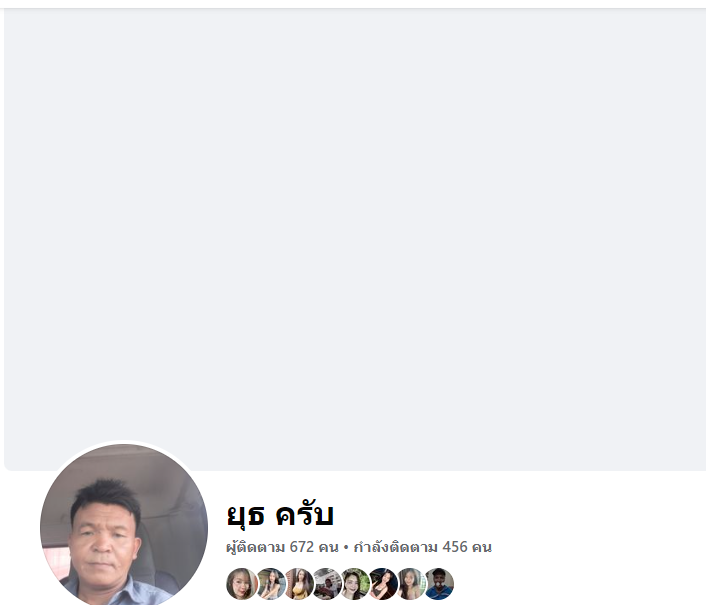The height and width of the screenshot is (605, 706).
Task: Open friend avatar with green foliage background
Action: (355, 584)
